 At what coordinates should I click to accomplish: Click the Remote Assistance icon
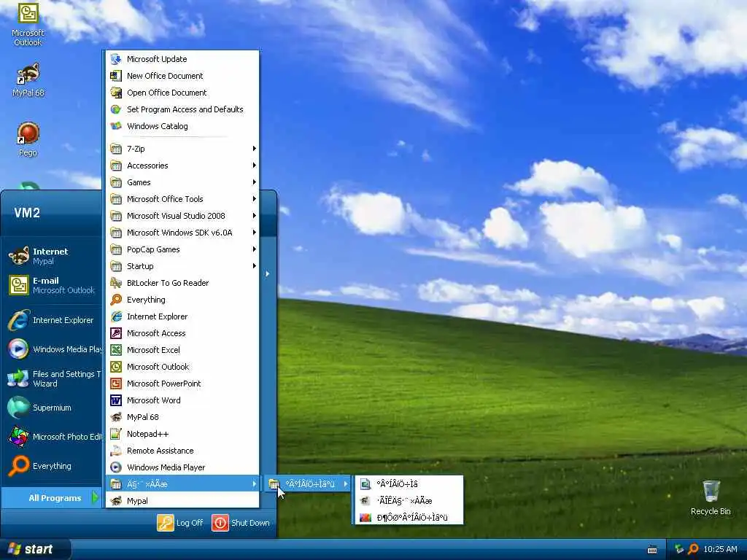click(x=116, y=451)
